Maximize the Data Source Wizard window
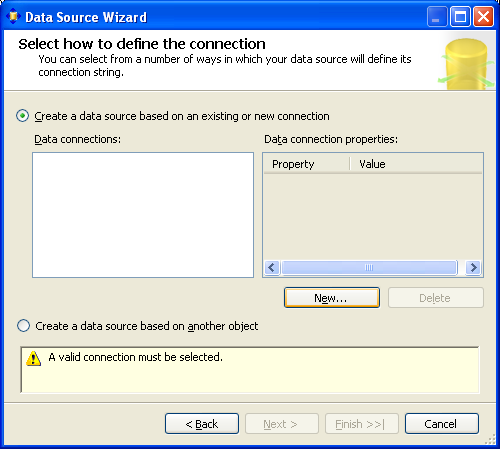This screenshot has width=500, height=449. [460, 17]
